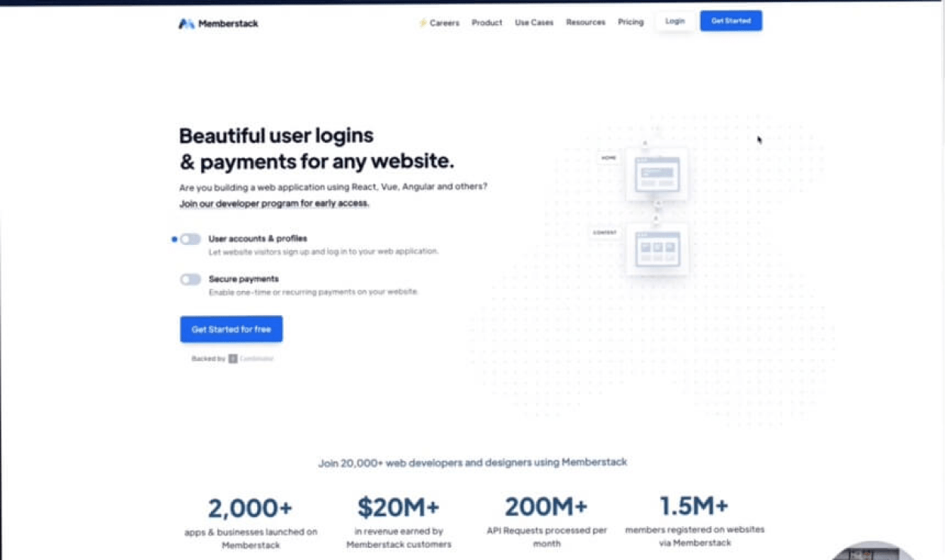Click the HOME label tag

[609, 158]
